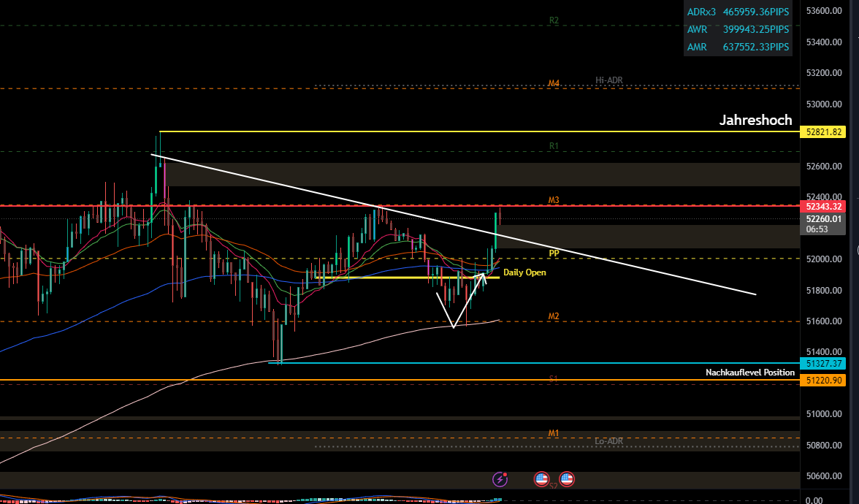Click 53600.00 on the price axis
This screenshot has width=859, height=504.
(824, 11)
